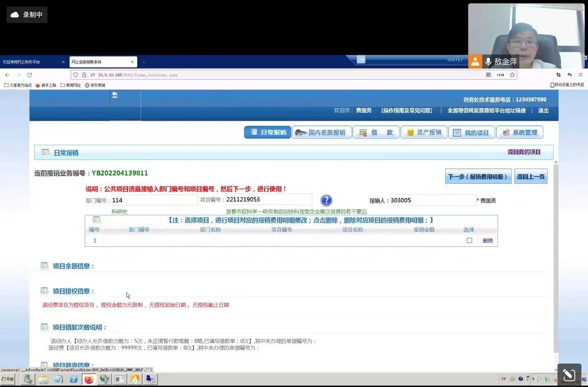Click the blue question mark help icon
Viewport: 588px width, 387px height.
point(326,200)
